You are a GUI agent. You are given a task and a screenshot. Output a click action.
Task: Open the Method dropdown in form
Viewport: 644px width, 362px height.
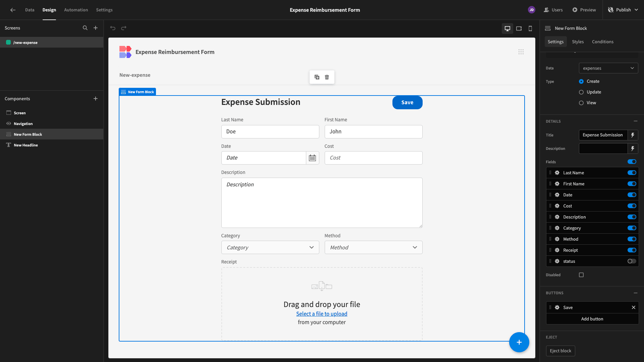coord(374,247)
